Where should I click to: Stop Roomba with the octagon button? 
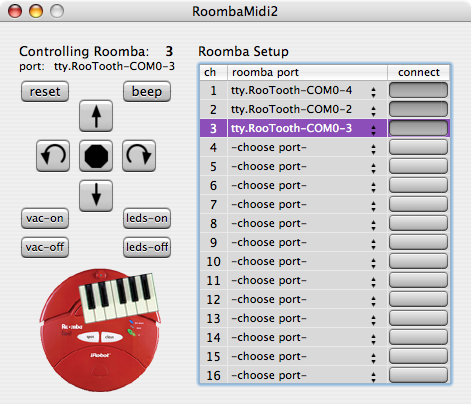point(96,156)
